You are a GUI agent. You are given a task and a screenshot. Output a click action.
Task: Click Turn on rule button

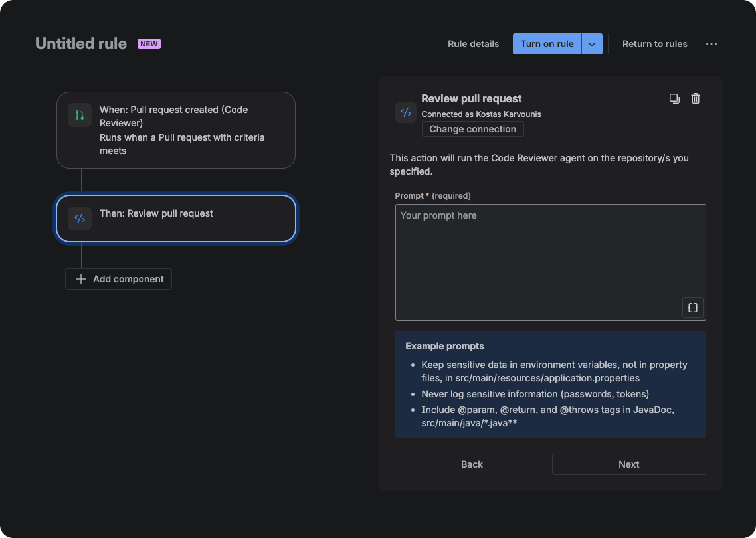point(547,44)
